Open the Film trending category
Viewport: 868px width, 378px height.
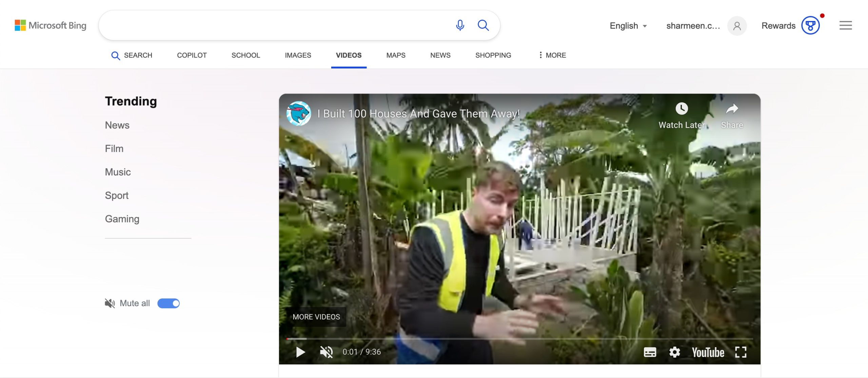click(x=114, y=149)
